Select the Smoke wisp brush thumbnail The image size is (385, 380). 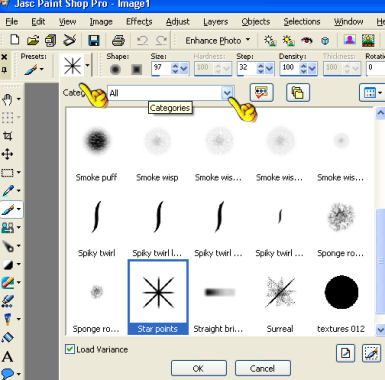157,141
